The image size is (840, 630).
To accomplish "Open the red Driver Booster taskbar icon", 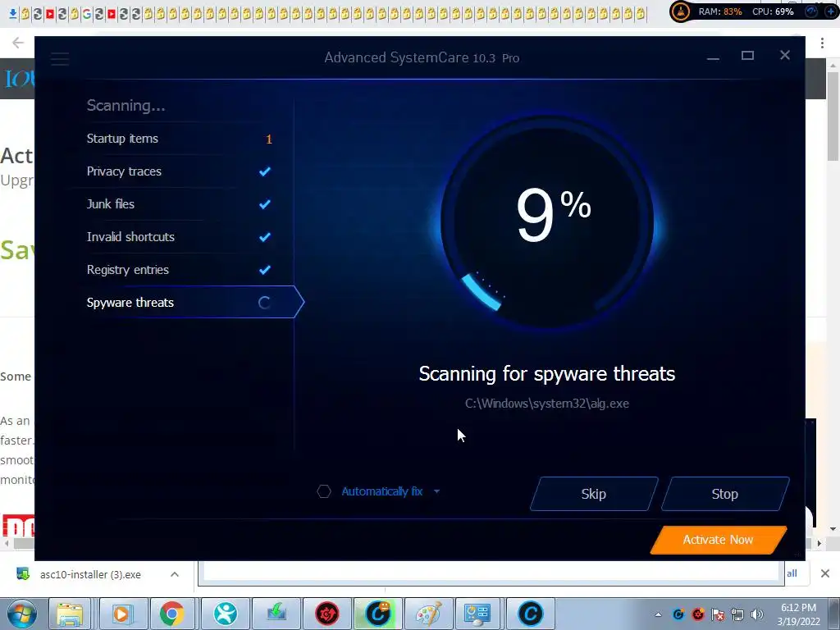I will [x=326, y=614].
